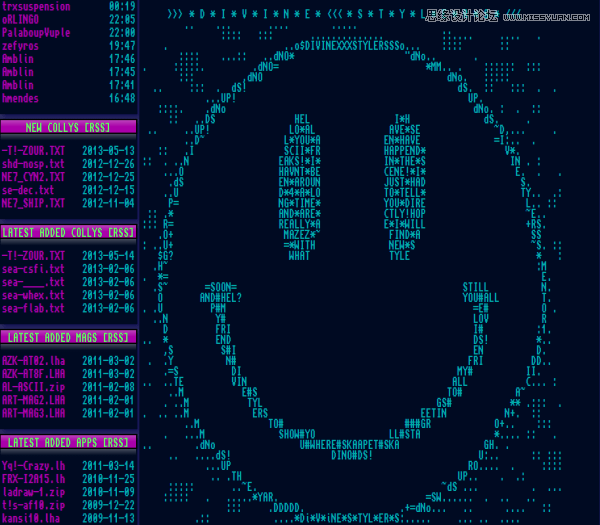Open user oRLINGO in the list

coord(20,20)
